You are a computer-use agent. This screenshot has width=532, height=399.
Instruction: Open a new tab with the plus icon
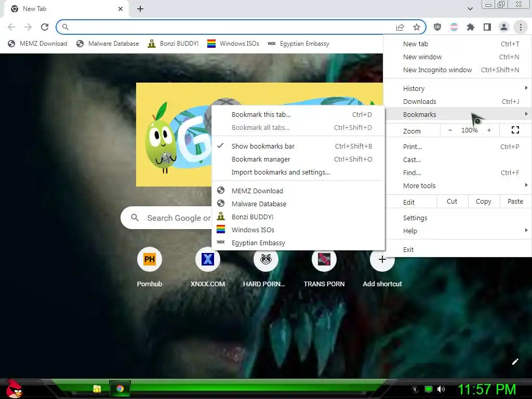(x=140, y=9)
